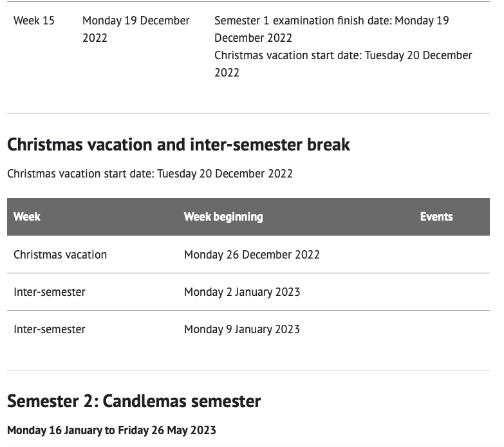
Task: Click the Events column header
Action: point(436,217)
